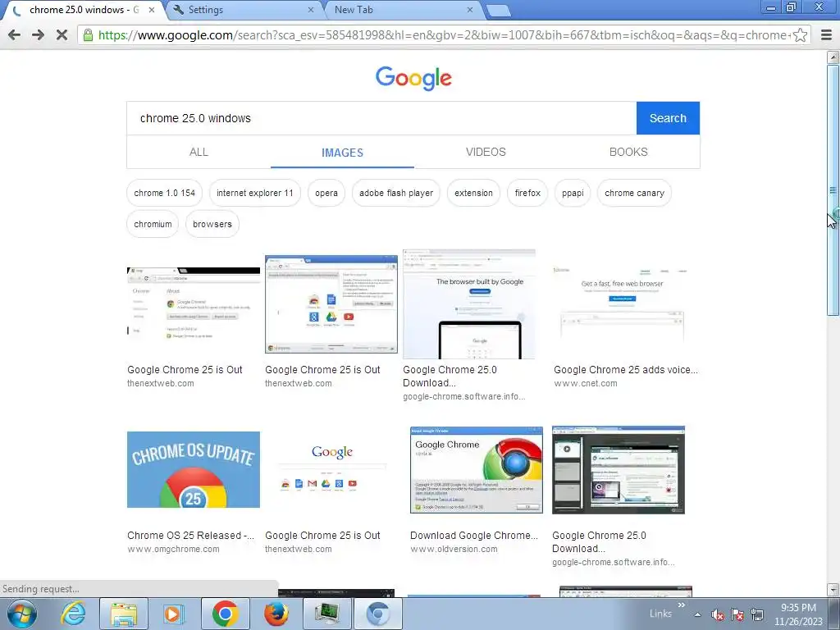Open 'Google Chrome 25 adds voice...' link
Image resolution: width=840 pixels, height=630 pixels.
click(626, 370)
